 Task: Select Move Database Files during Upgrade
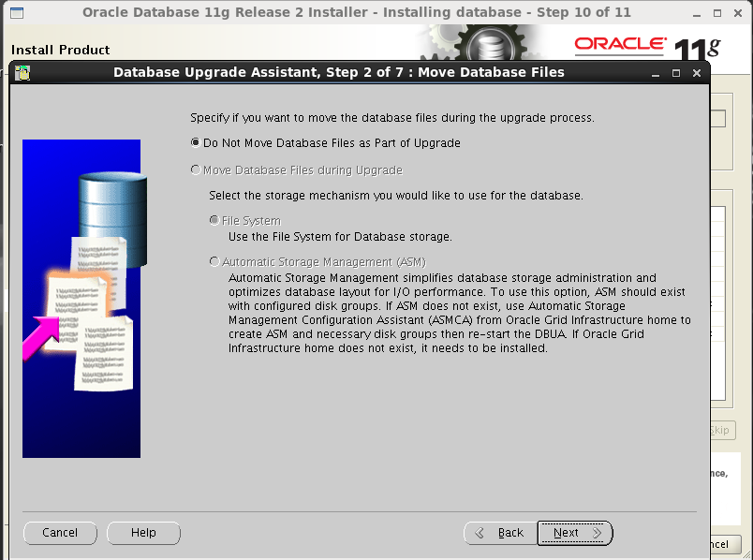[297, 170]
